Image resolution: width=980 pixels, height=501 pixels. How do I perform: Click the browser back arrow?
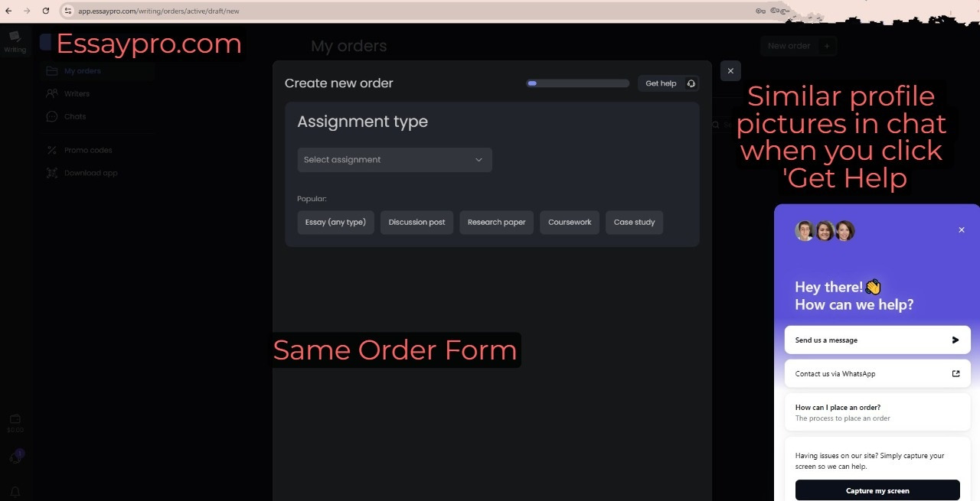(x=8, y=11)
